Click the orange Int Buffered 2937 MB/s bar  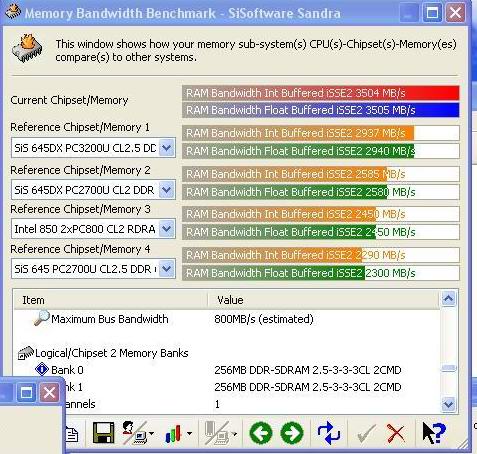pos(321,133)
